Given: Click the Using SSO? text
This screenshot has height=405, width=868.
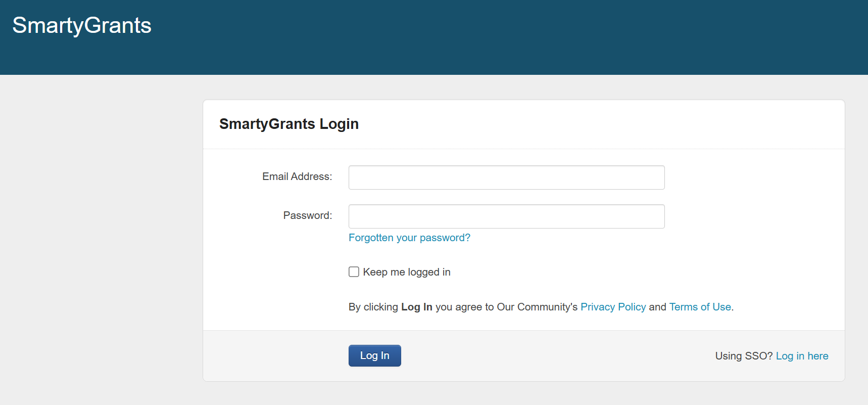Looking at the screenshot, I should coord(744,356).
